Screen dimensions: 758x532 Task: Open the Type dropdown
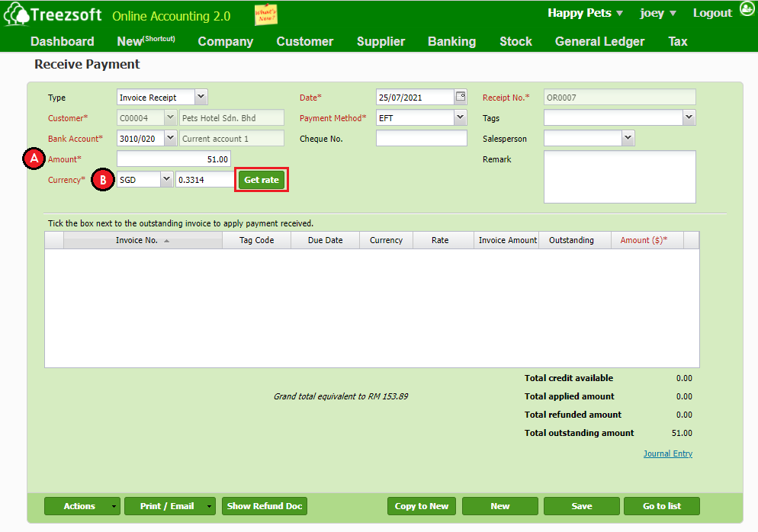[201, 97]
